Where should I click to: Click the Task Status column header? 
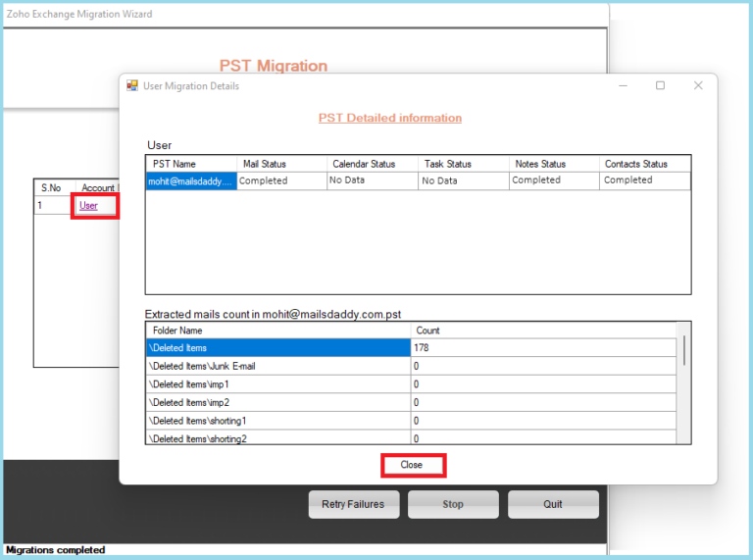464,164
